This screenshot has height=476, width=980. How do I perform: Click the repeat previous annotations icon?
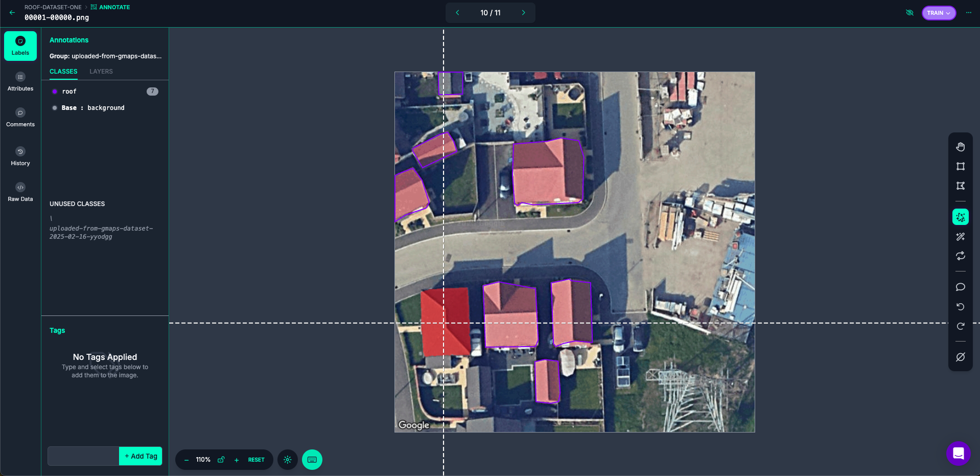coord(960,256)
